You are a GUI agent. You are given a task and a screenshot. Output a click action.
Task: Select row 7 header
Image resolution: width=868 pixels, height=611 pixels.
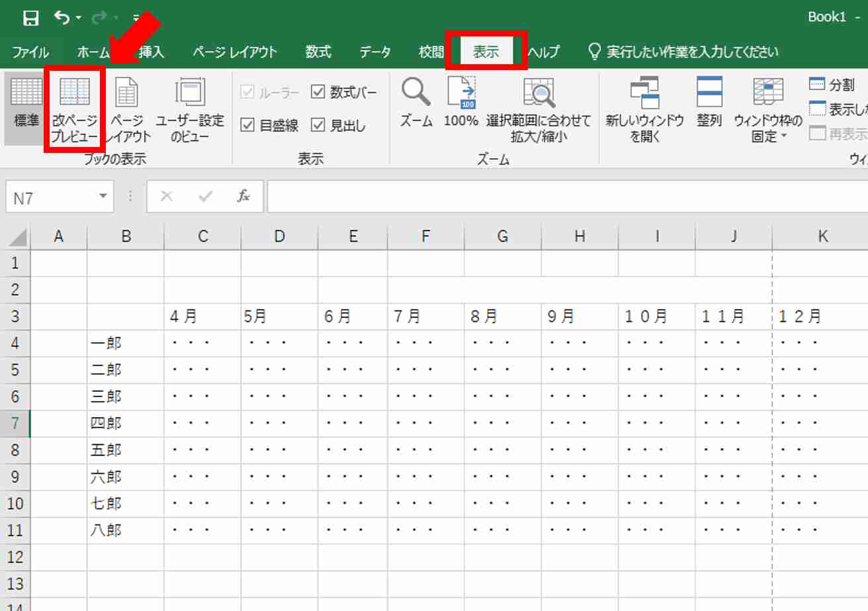pyautogui.click(x=15, y=424)
